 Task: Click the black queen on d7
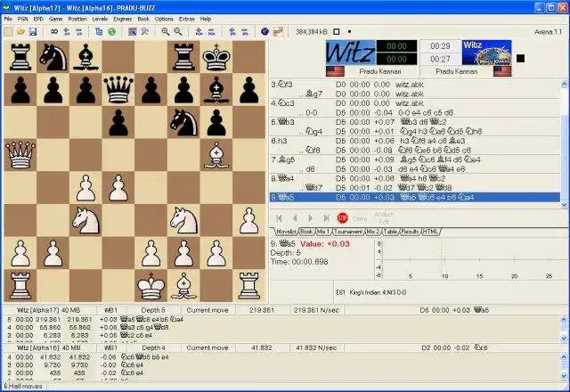(x=118, y=90)
